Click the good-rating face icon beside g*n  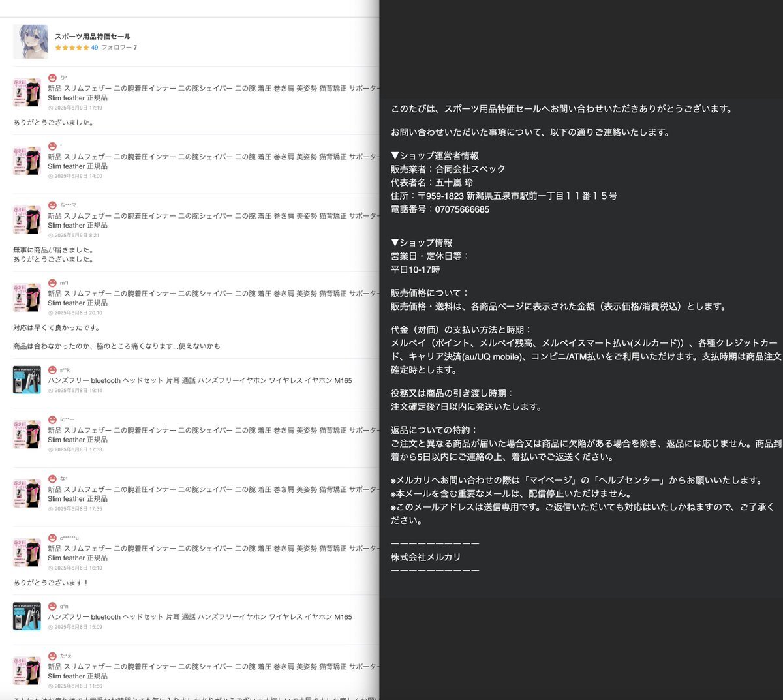pyautogui.click(x=52, y=606)
